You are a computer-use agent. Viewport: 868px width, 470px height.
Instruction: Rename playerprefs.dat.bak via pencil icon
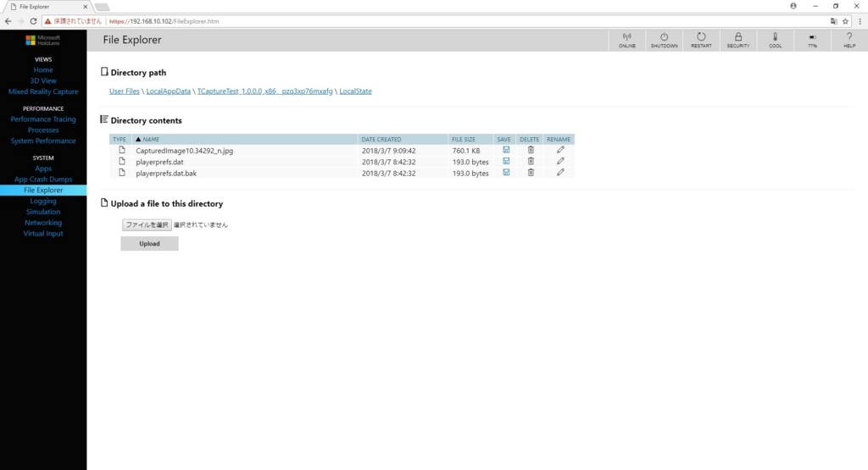560,173
